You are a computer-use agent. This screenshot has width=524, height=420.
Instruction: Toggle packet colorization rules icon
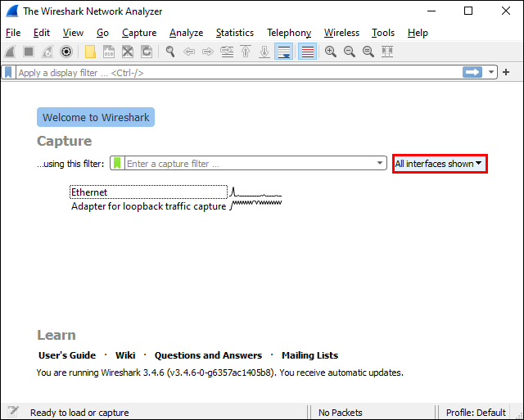(x=308, y=52)
